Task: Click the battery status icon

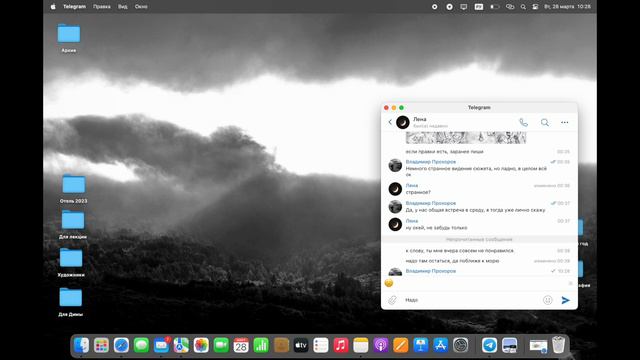Action: pos(494,7)
